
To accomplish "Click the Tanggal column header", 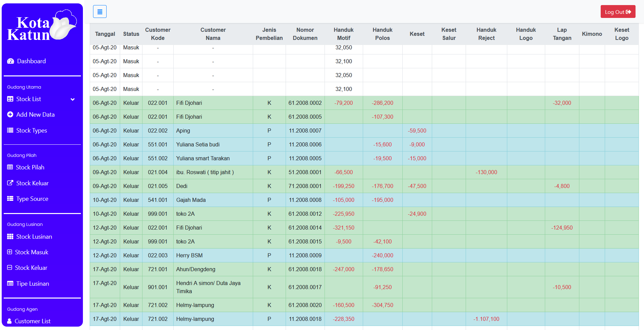I will click(105, 34).
